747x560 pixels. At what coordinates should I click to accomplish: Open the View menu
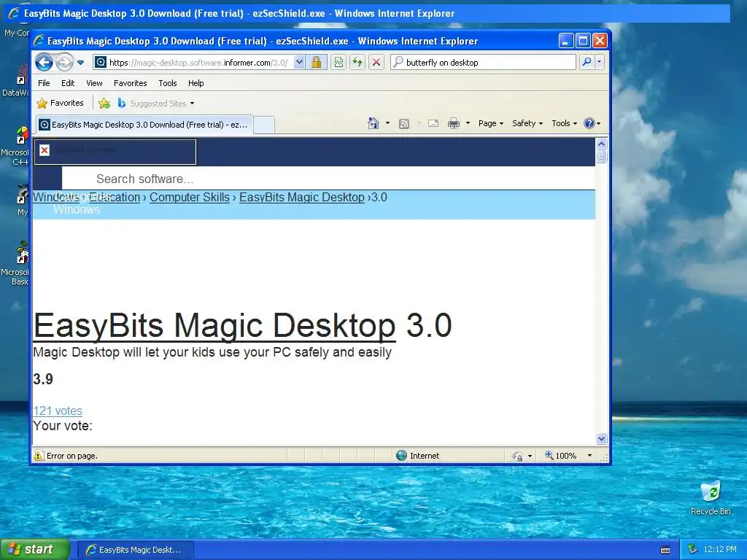pos(94,83)
